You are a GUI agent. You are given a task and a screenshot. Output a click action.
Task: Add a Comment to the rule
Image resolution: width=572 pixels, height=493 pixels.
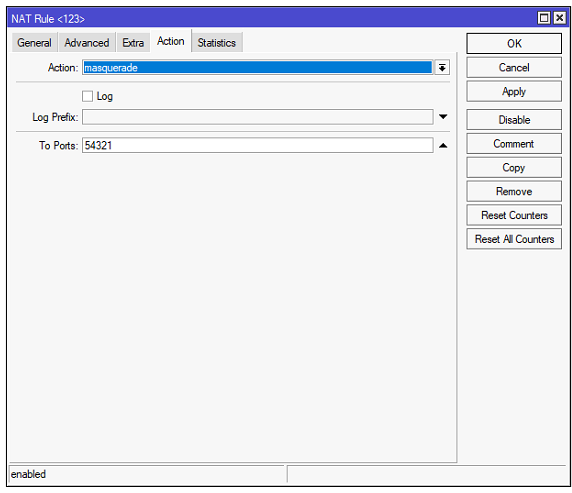514,144
